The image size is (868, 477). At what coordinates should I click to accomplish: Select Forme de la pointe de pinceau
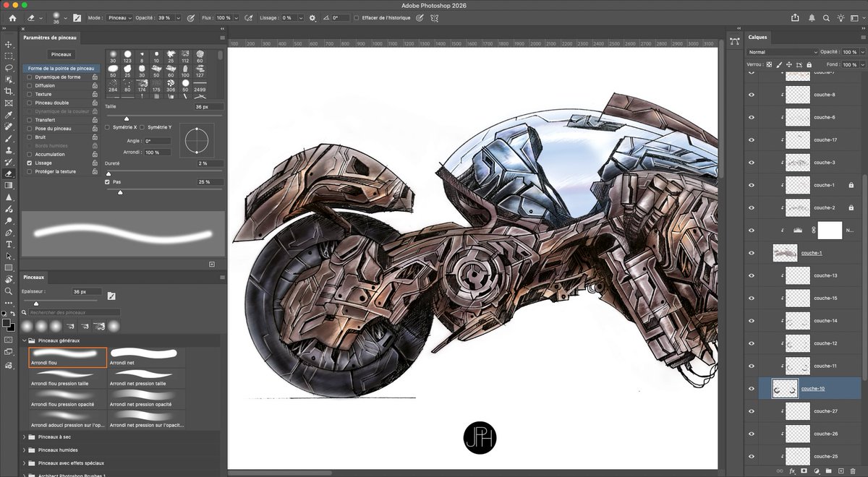tap(61, 68)
